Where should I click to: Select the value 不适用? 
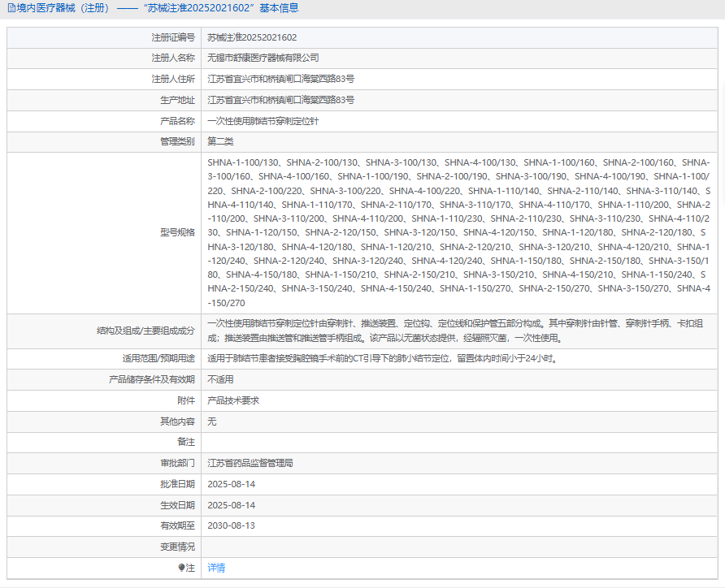[220, 379]
